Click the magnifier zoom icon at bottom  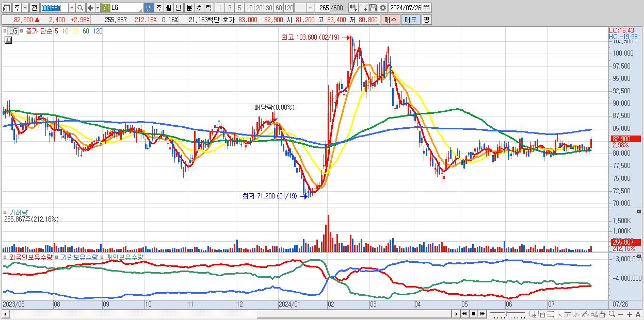[611, 314]
